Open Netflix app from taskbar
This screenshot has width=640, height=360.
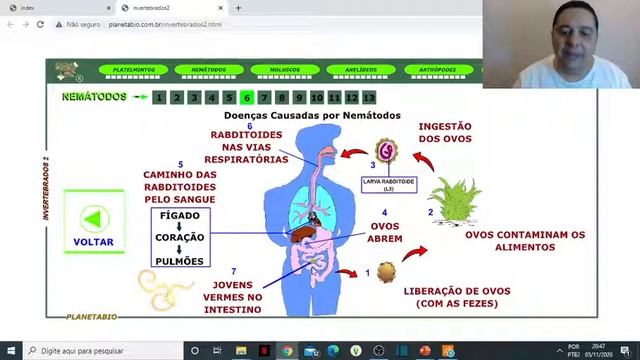click(264, 351)
